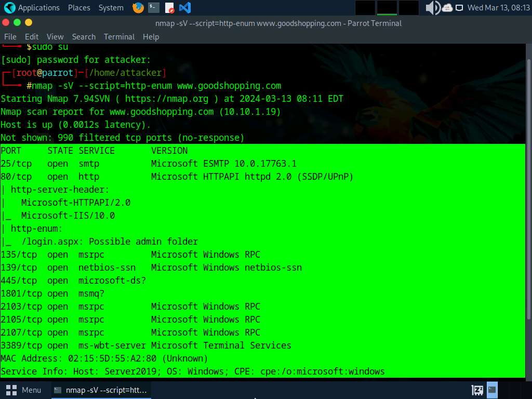Click the display tray icon
The height and width of the screenshot is (399, 532).
(x=459, y=8)
